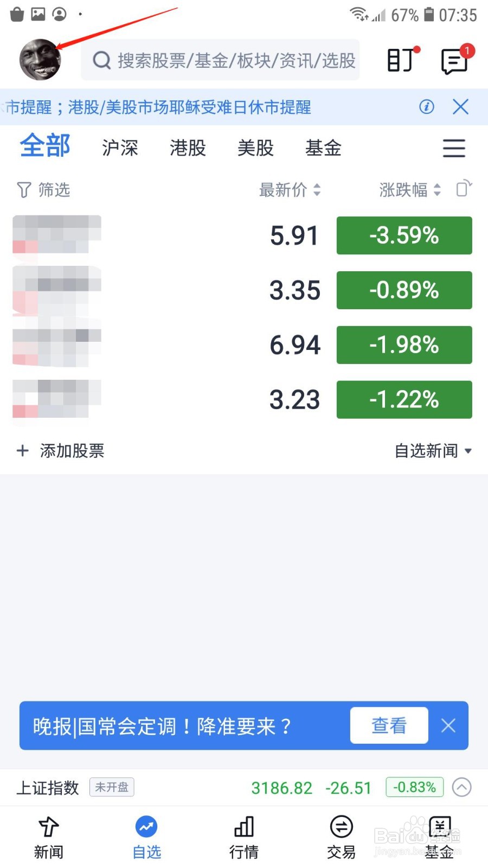Expand the 上证指数 index panel arrow

(461, 787)
